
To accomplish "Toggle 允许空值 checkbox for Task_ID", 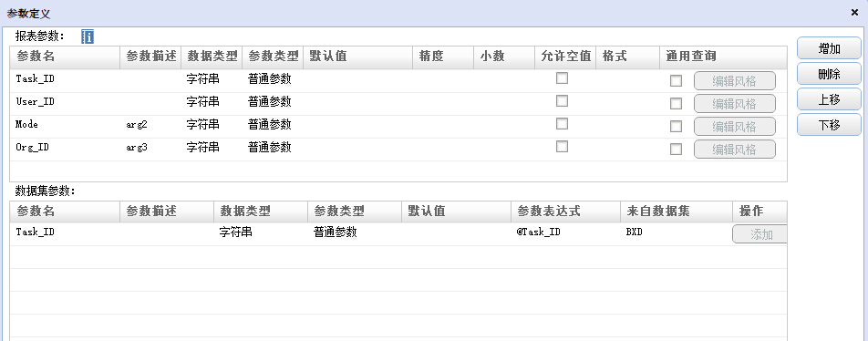I will (x=562, y=78).
